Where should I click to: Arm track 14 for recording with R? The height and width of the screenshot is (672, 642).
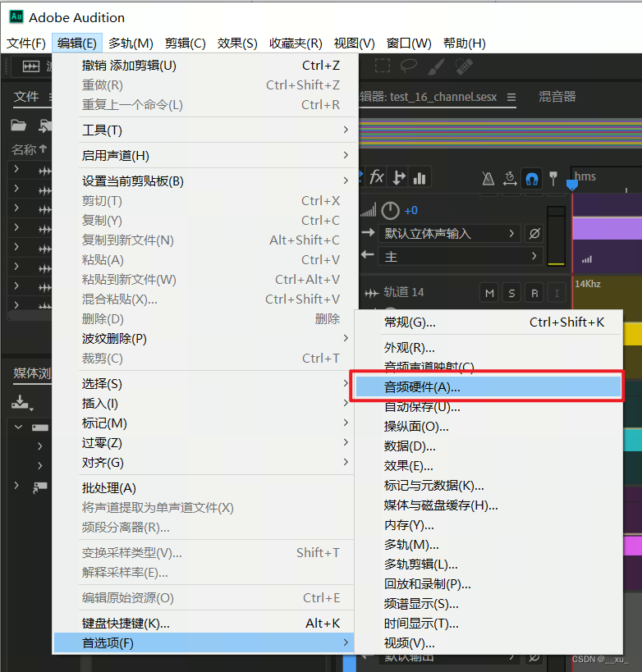pyautogui.click(x=534, y=293)
